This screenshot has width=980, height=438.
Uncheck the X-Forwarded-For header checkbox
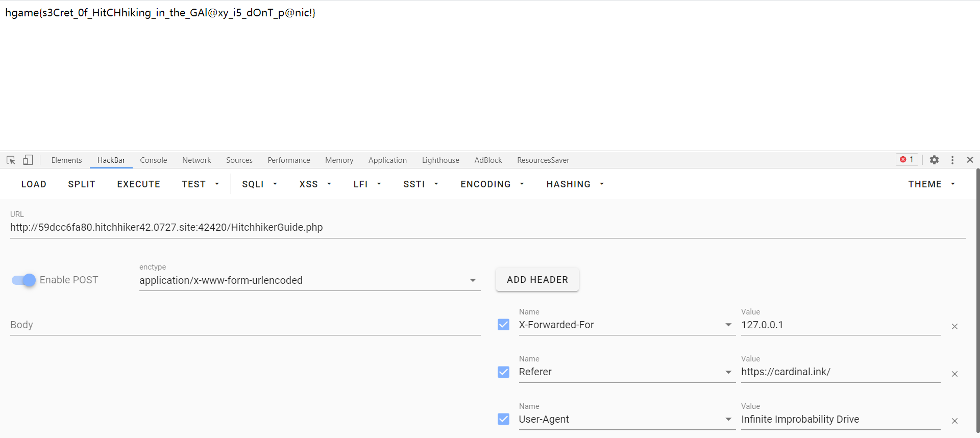pyautogui.click(x=503, y=325)
